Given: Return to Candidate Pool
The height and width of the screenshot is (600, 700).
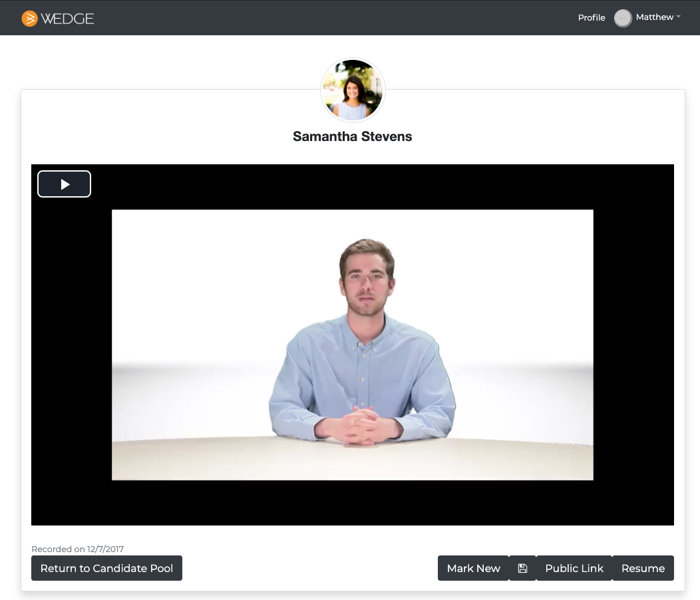Looking at the screenshot, I should pyautogui.click(x=106, y=568).
